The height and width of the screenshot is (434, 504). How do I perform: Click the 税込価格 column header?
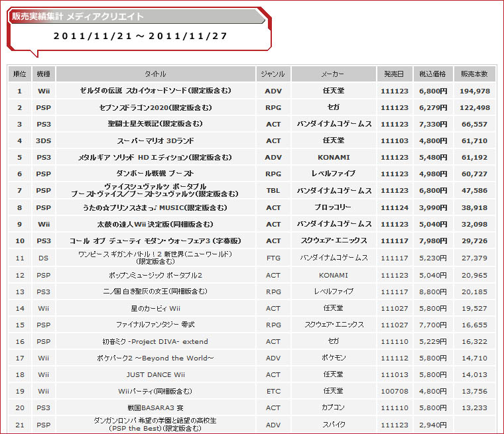tap(432, 74)
